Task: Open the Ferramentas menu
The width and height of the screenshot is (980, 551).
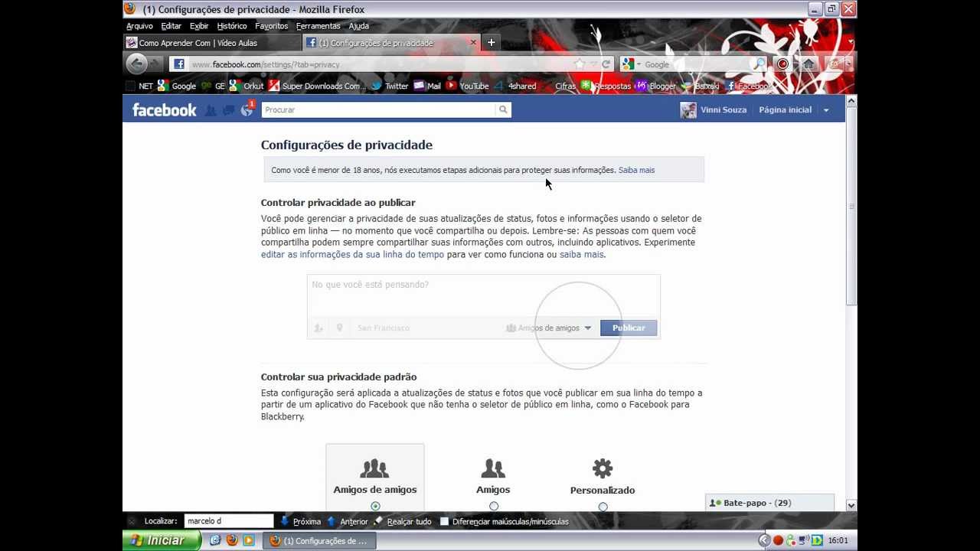Action: (318, 26)
